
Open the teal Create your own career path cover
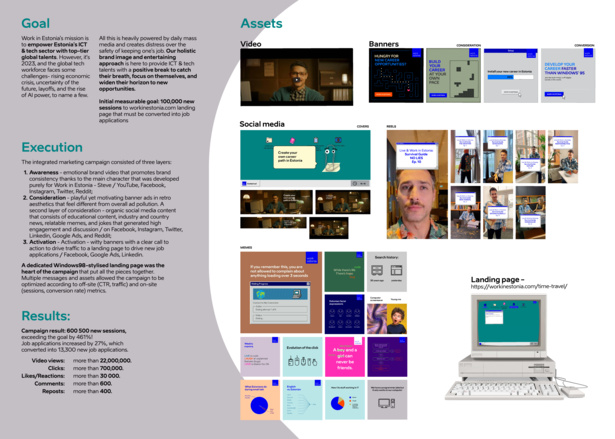[x=305, y=158]
